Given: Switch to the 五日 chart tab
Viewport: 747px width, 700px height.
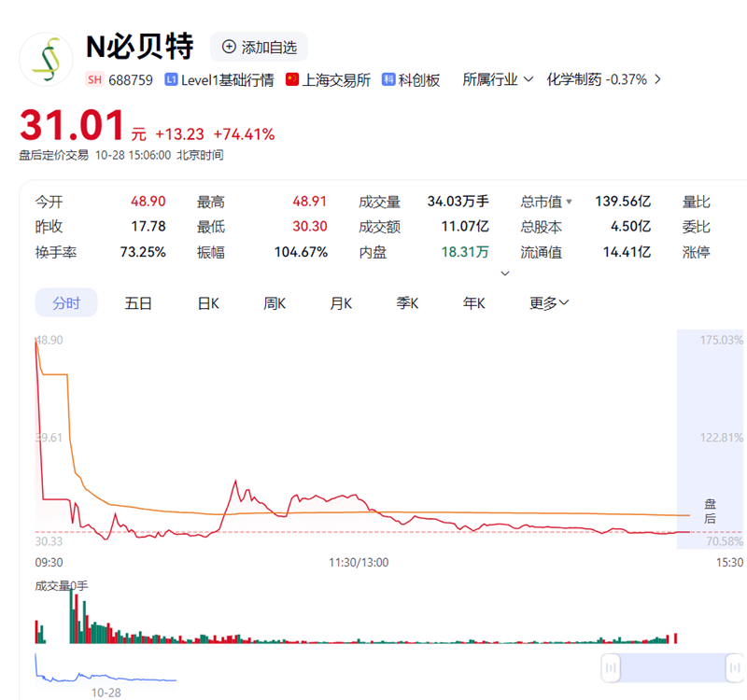Looking at the screenshot, I should tap(138, 303).
